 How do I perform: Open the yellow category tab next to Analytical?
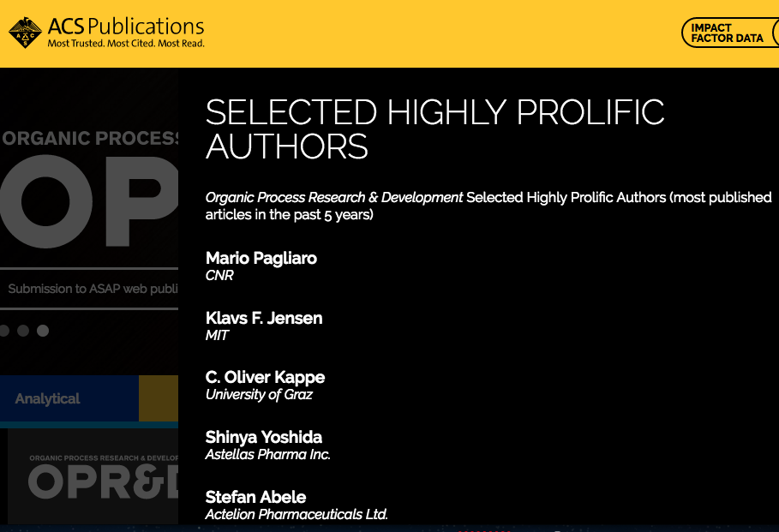click(159, 399)
